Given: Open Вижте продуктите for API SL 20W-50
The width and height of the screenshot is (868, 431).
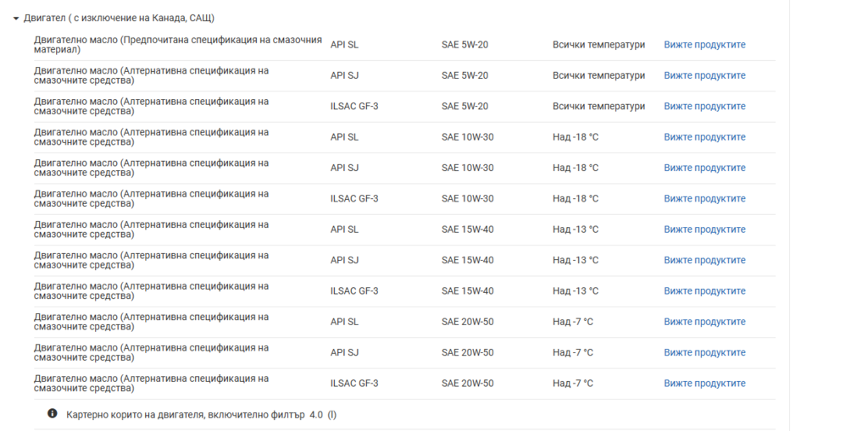Looking at the screenshot, I should [704, 322].
